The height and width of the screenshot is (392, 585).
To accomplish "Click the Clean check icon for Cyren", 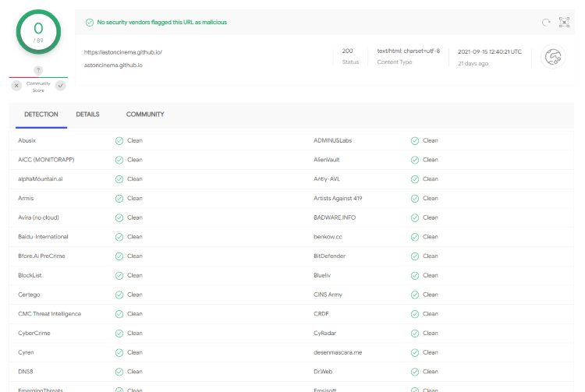I will (x=119, y=352).
